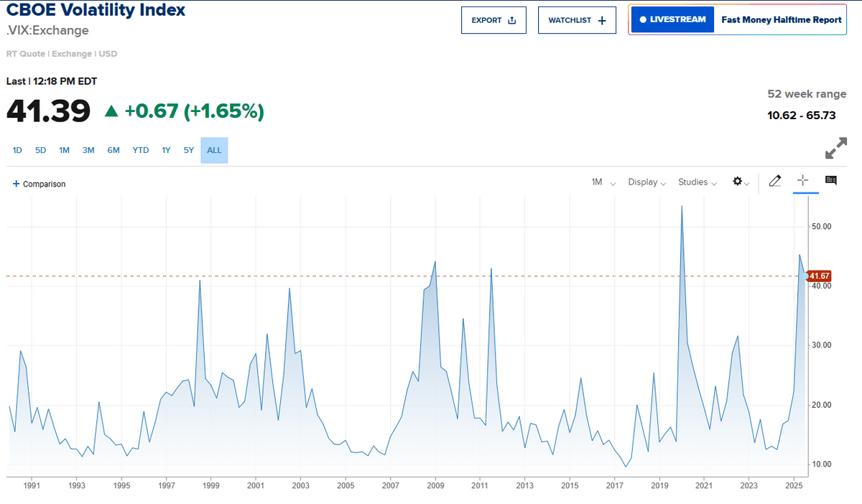862x504 pixels.
Task: Click the Export button
Action: [493, 20]
